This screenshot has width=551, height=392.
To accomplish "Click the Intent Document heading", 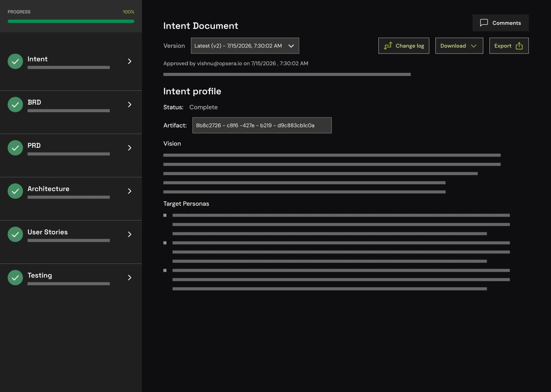I will point(201,26).
